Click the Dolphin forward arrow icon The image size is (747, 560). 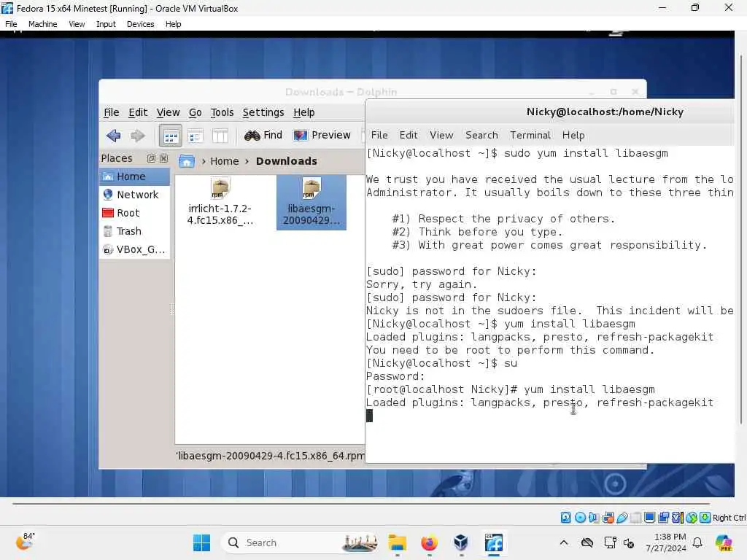[138, 136]
